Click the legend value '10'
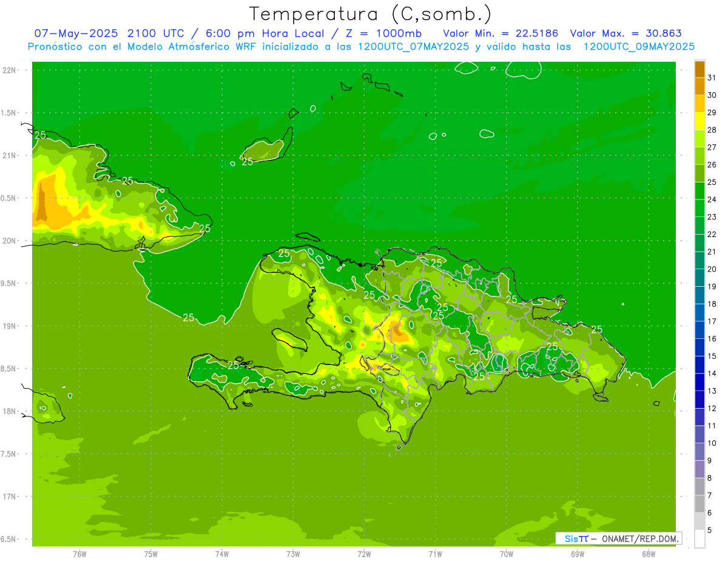Viewport: 728px width, 562px height. [712, 443]
